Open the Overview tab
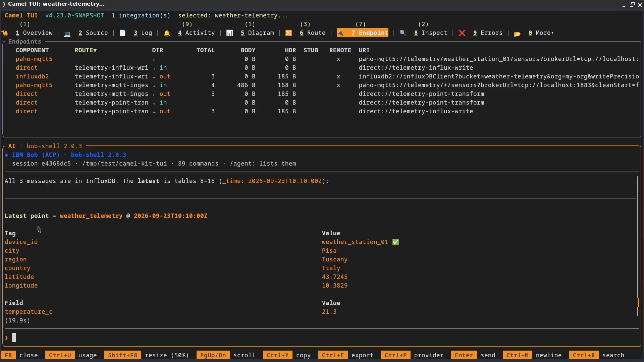This screenshot has width=644, height=362. pos(34,33)
